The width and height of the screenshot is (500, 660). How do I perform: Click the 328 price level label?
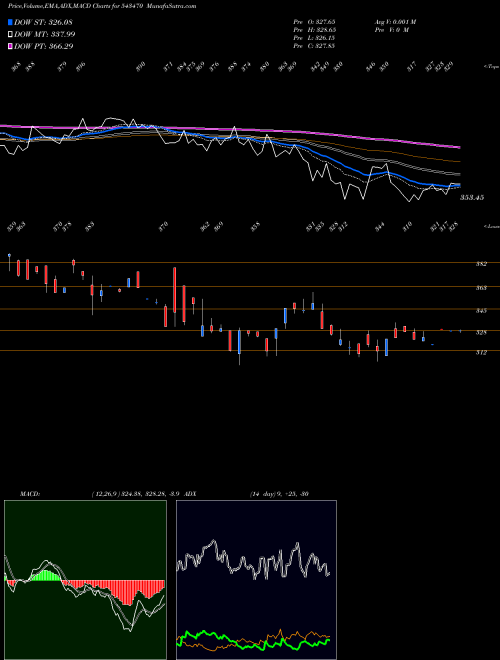481,333
